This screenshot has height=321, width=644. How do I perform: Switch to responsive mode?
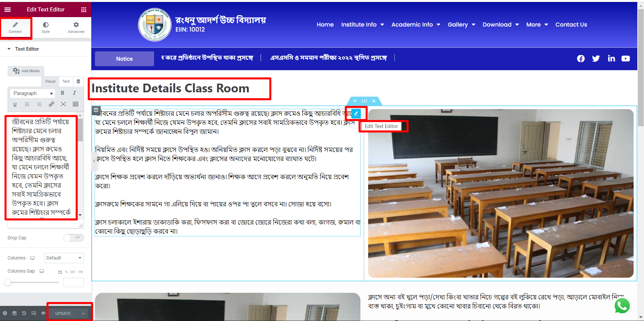[34, 313]
